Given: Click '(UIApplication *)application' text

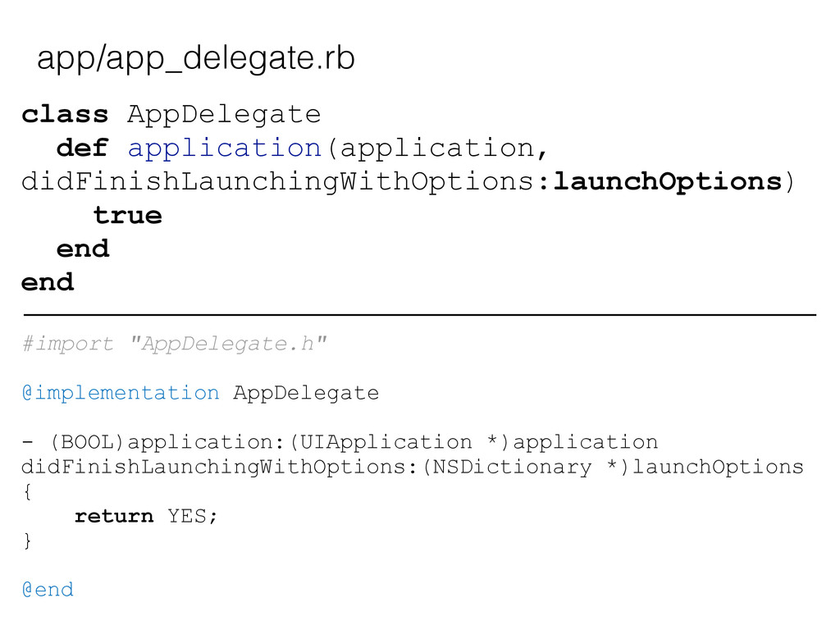Looking at the screenshot, I should [x=473, y=442].
